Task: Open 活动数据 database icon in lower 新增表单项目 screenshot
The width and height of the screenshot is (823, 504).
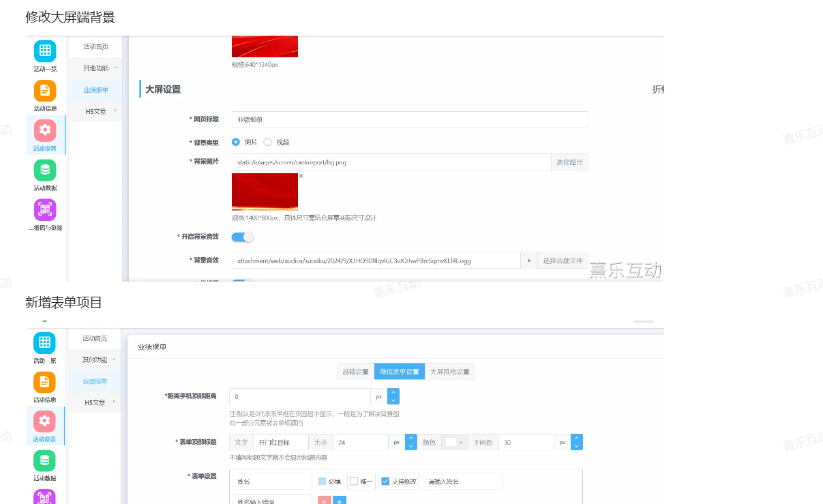Action: coord(44,461)
